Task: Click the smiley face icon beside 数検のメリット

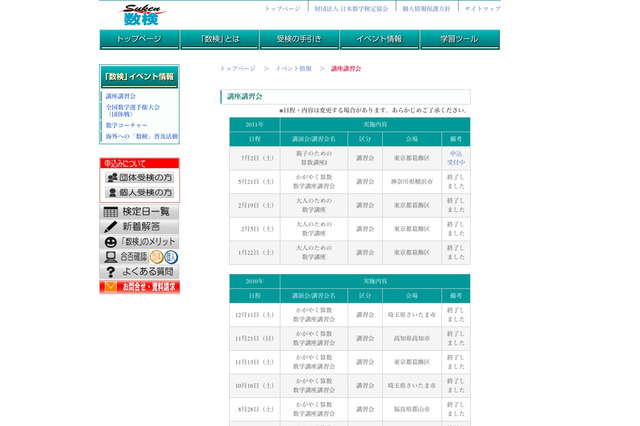Action: pyautogui.click(x=111, y=242)
